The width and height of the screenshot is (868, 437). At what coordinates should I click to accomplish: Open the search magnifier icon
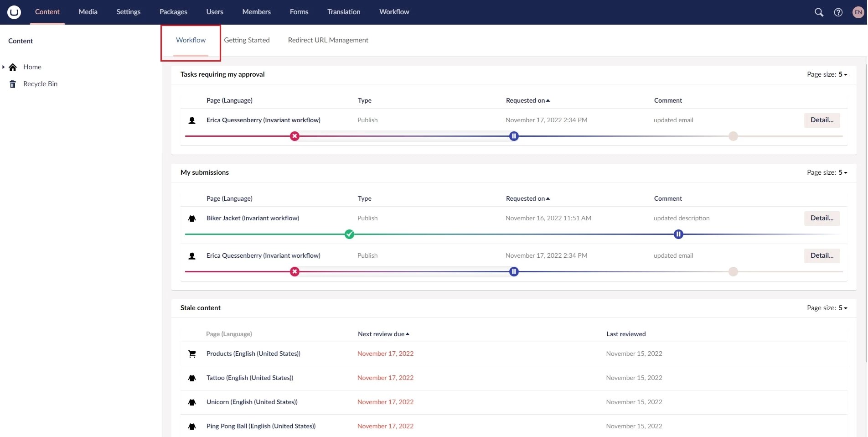coord(819,12)
